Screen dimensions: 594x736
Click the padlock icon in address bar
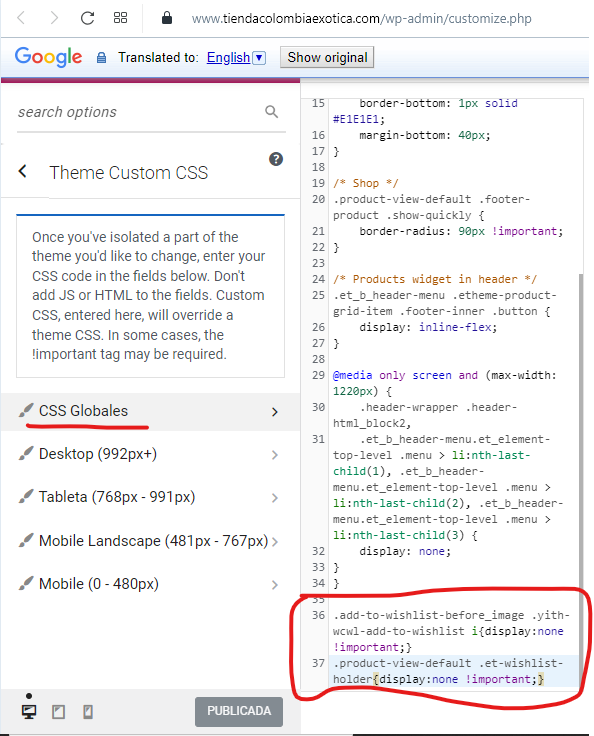(x=167, y=18)
